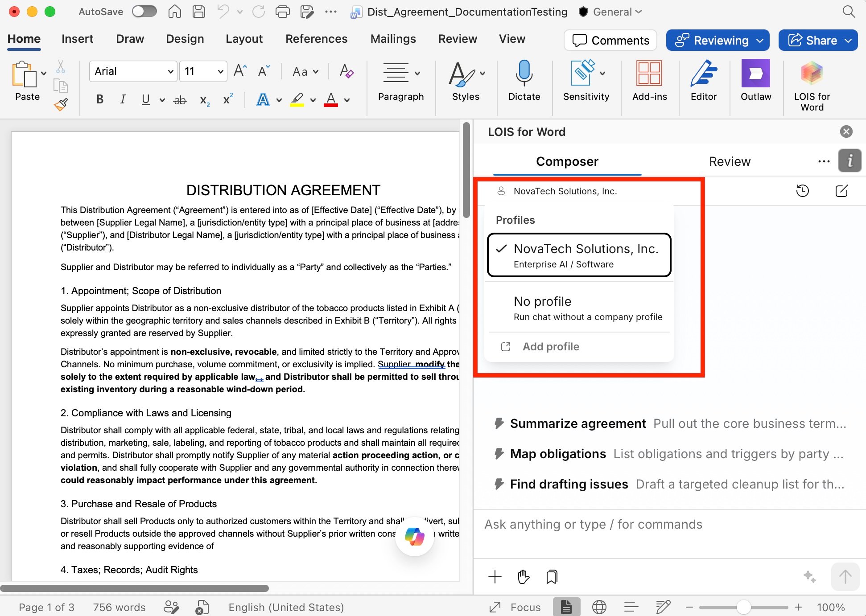Viewport: 866px width, 616px height.
Task: Print the document using the printer icon
Action: click(x=283, y=12)
